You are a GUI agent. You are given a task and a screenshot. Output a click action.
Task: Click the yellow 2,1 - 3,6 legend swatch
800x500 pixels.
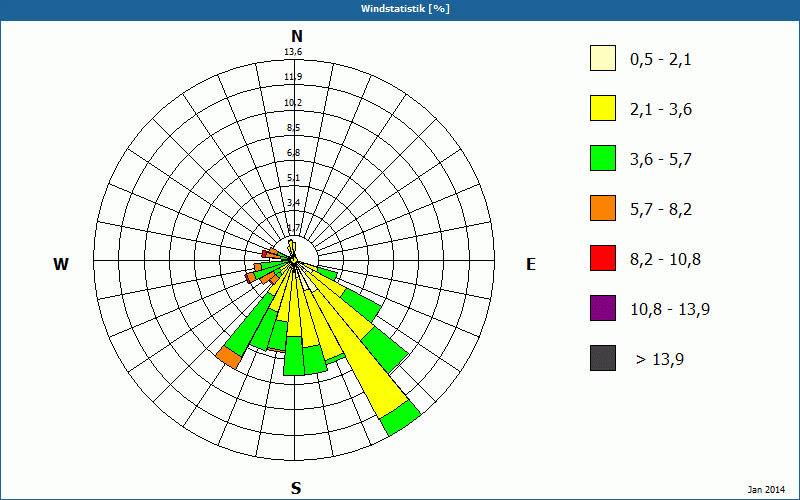coord(603,108)
